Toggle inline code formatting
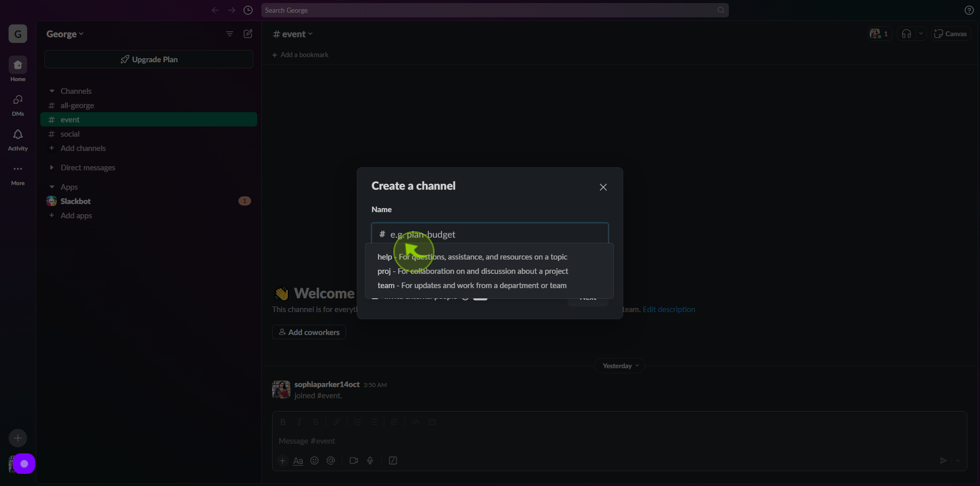Image resolution: width=980 pixels, height=486 pixels. click(x=416, y=422)
